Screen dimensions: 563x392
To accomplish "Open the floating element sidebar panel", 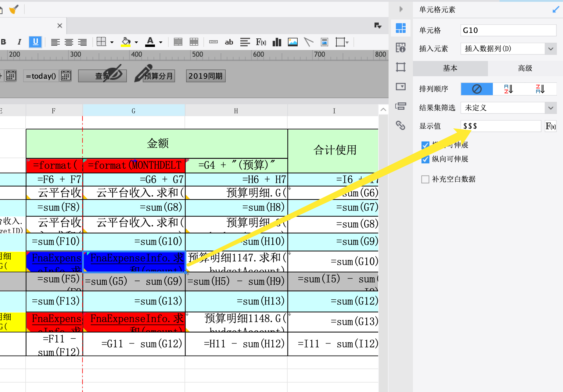I will tap(401, 67).
